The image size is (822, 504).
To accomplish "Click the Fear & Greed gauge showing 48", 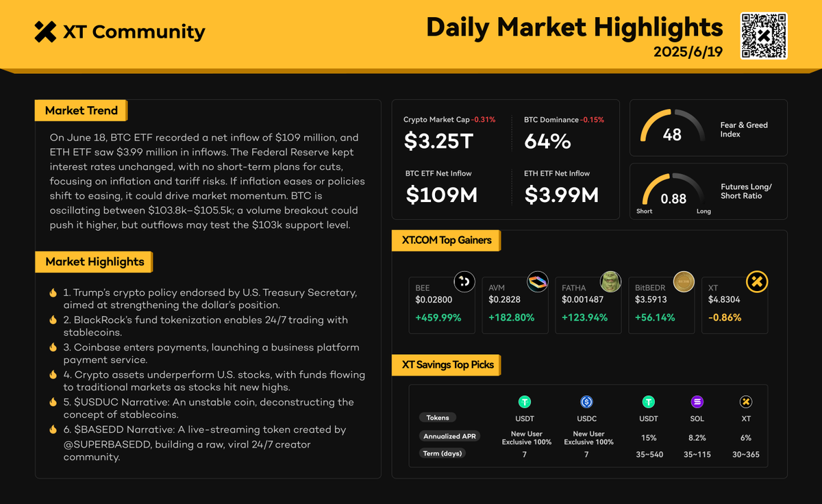I will click(x=673, y=127).
